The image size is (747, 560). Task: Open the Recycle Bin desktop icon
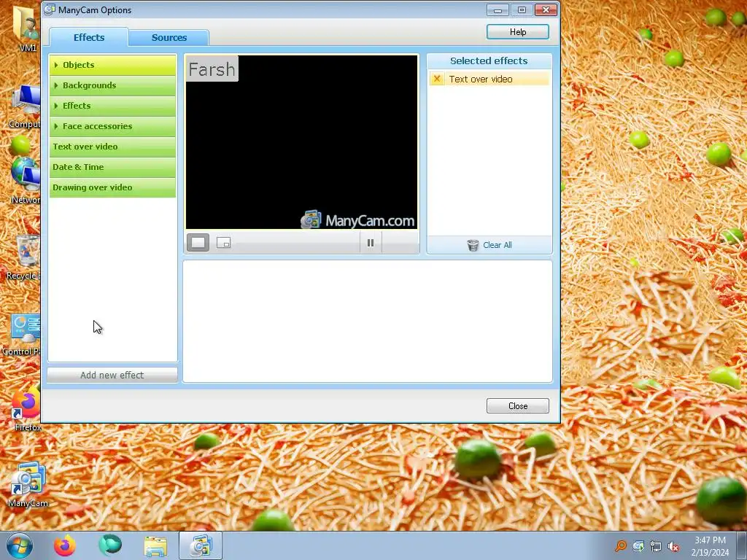tap(23, 257)
